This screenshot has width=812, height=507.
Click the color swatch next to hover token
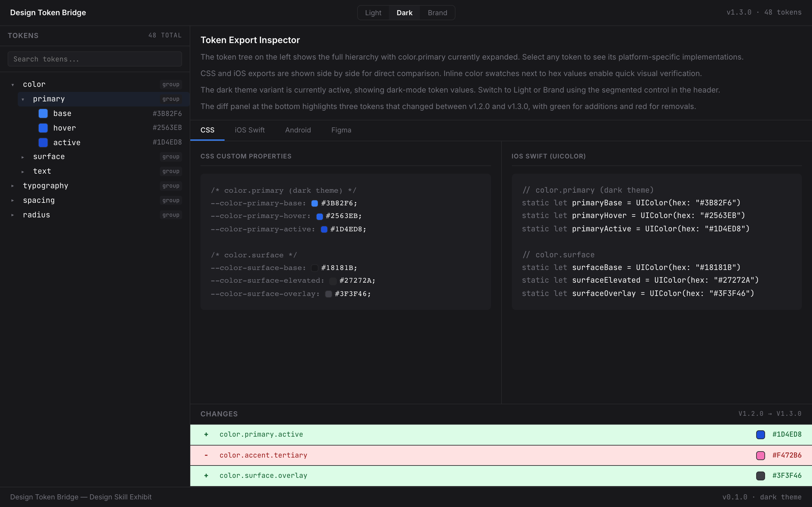pyautogui.click(x=43, y=128)
